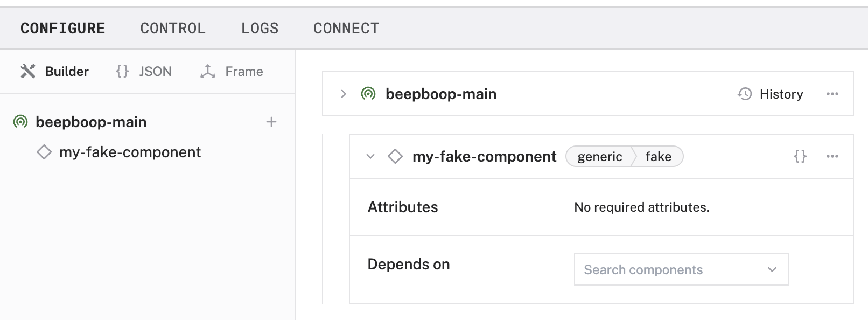Screen dimensions: 868x320
Task: Switch to JSON configuration mode
Action: click(144, 72)
